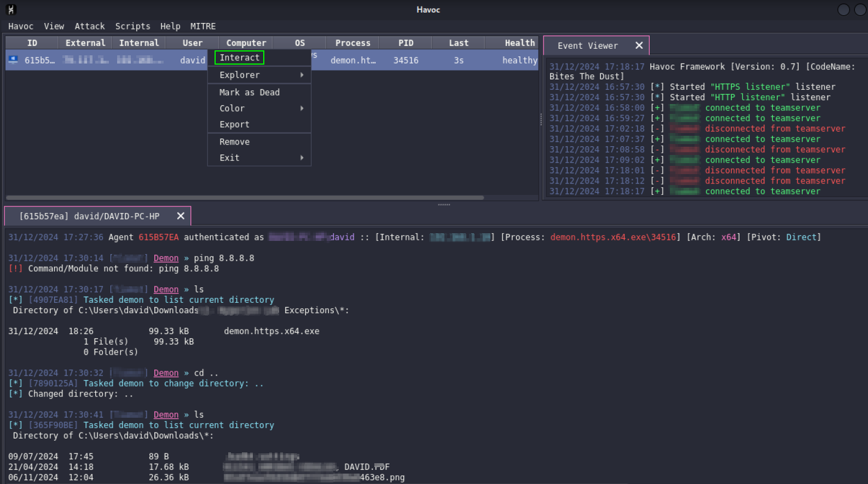
Task: Open the Attack menu
Action: tap(90, 26)
